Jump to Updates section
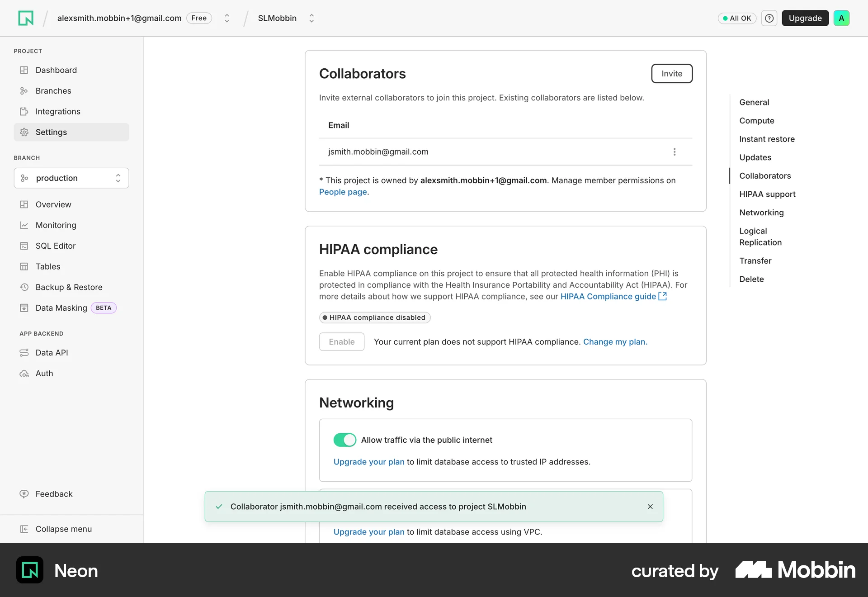This screenshot has height=597, width=868. [755, 157]
